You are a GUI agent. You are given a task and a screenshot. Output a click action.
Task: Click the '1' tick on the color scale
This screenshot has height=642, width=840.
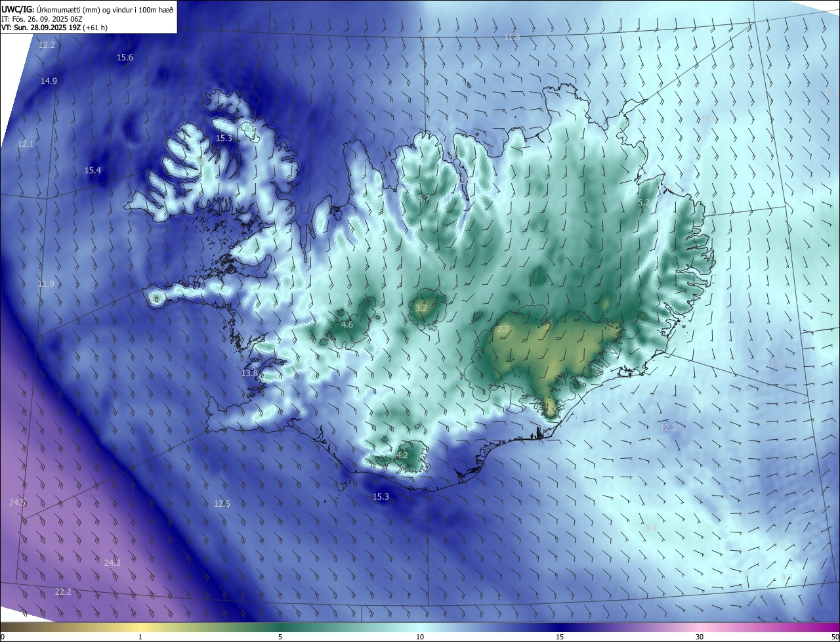[140, 637]
